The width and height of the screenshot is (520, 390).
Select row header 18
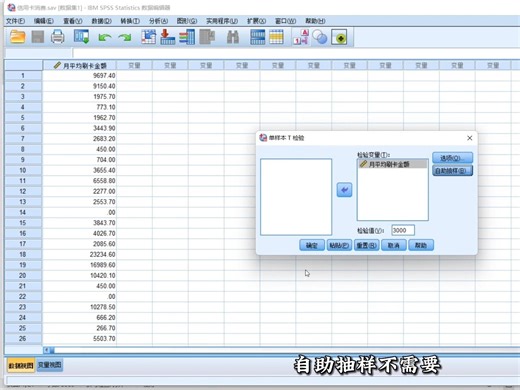(x=23, y=254)
